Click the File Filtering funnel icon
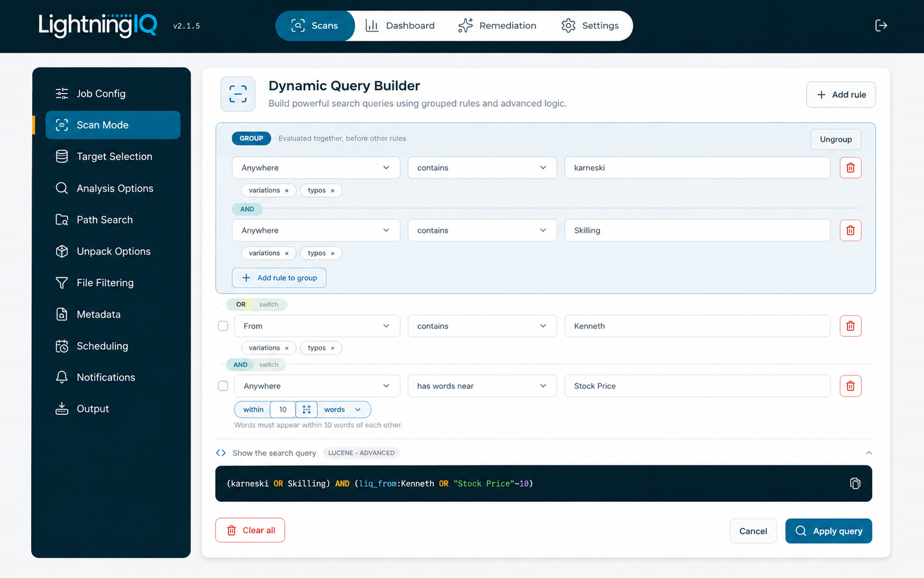 coord(62,283)
